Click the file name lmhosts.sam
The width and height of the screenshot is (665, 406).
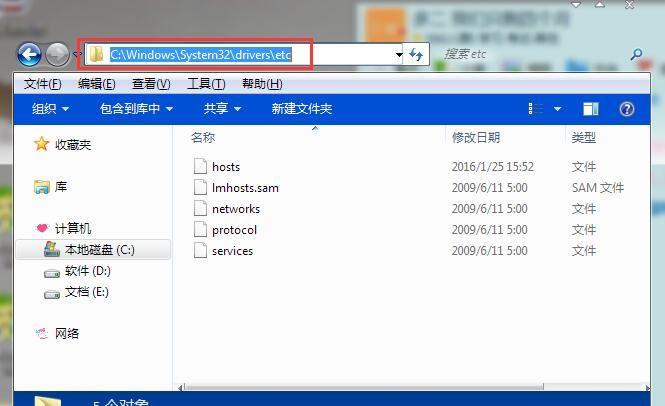245,188
